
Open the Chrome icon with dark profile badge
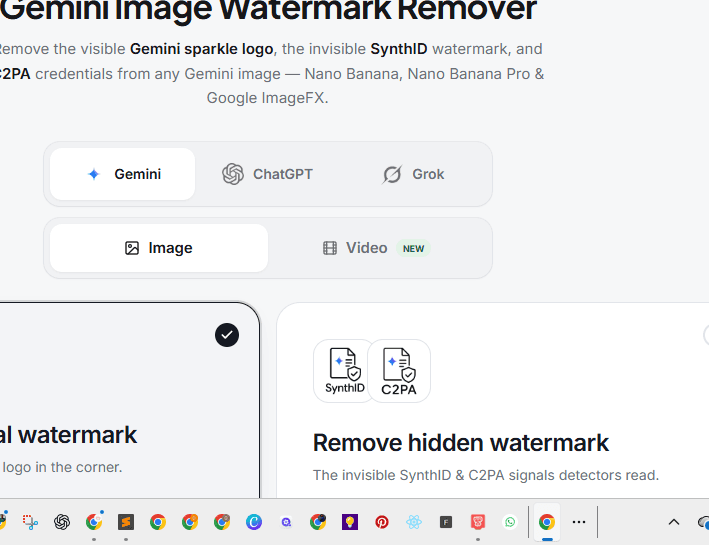(x=318, y=522)
